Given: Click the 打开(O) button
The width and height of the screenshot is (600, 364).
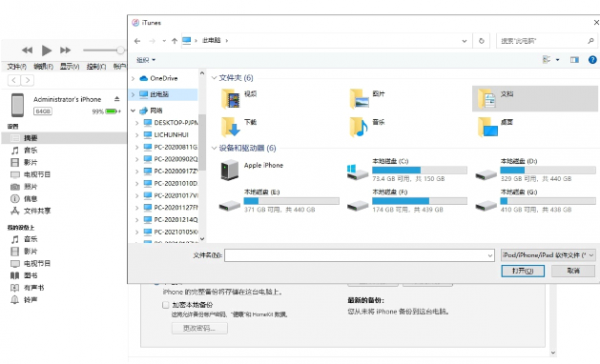Looking at the screenshot, I should point(523,271).
